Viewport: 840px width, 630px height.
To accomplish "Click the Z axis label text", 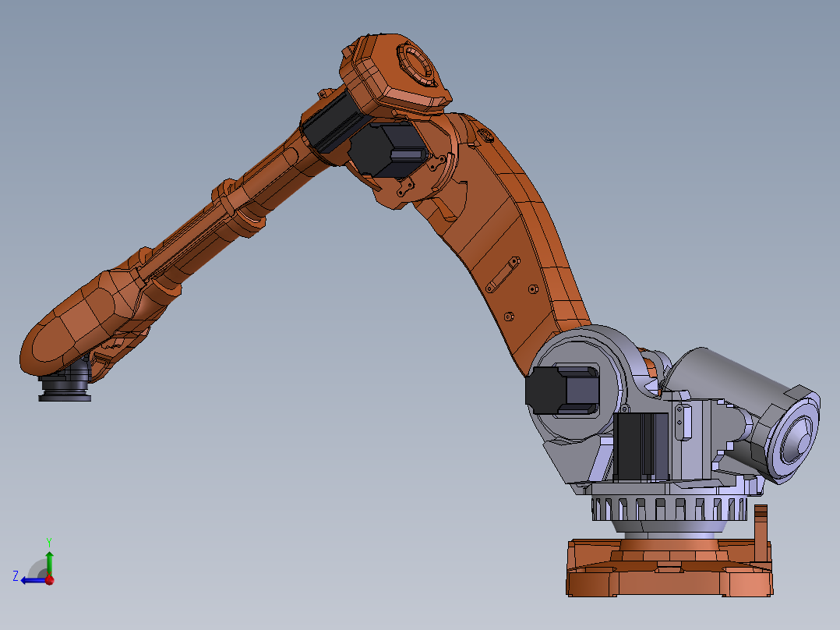I will click(15, 577).
